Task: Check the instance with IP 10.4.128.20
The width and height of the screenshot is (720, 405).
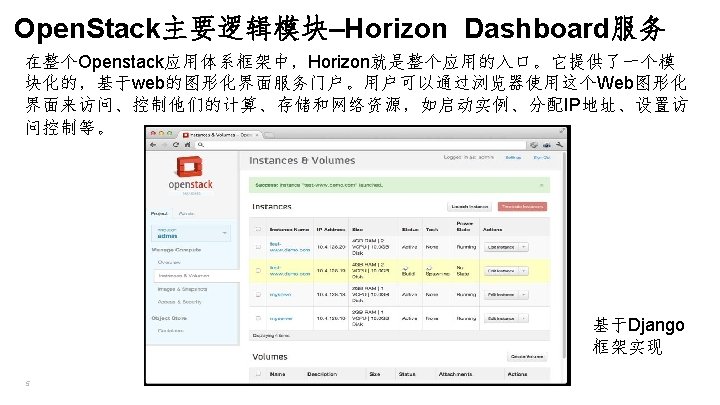Action: 258,247
